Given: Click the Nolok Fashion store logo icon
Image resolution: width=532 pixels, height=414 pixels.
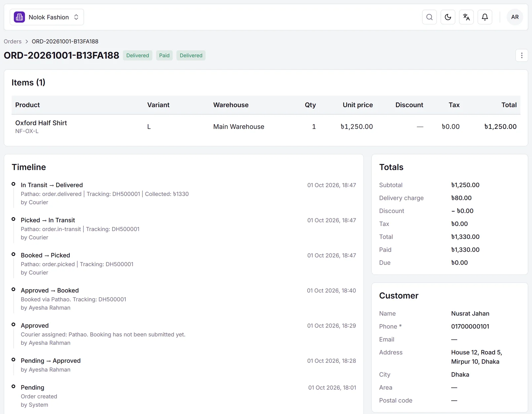Looking at the screenshot, I should click(19, 17).
